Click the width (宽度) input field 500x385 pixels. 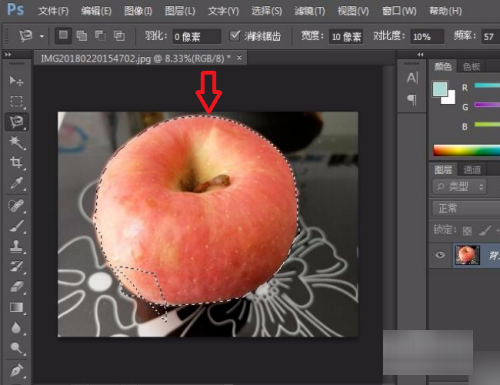(x=346, y=36)
